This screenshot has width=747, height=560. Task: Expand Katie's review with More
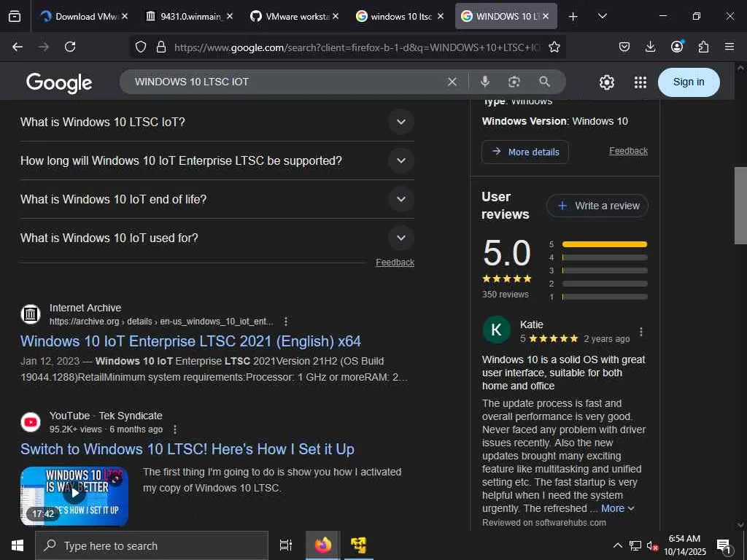pos(617,508)
